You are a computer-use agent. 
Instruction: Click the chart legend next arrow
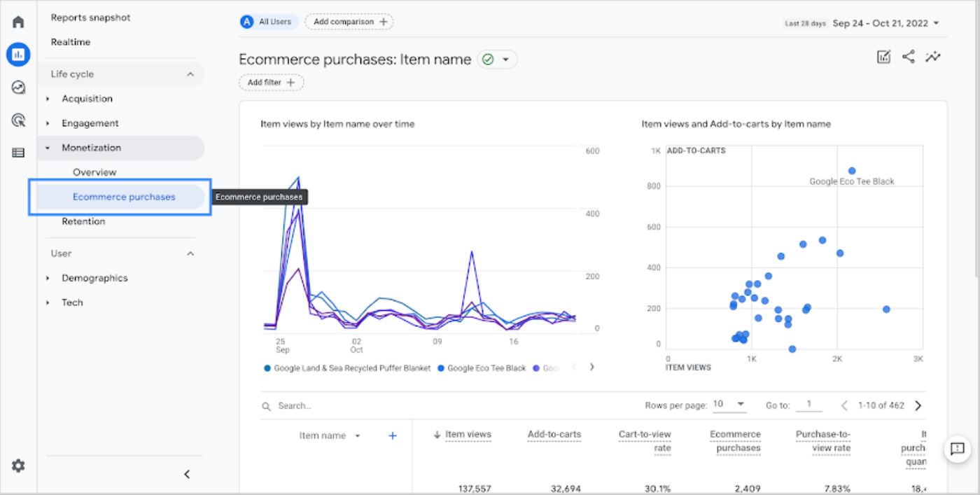[592, 367]
